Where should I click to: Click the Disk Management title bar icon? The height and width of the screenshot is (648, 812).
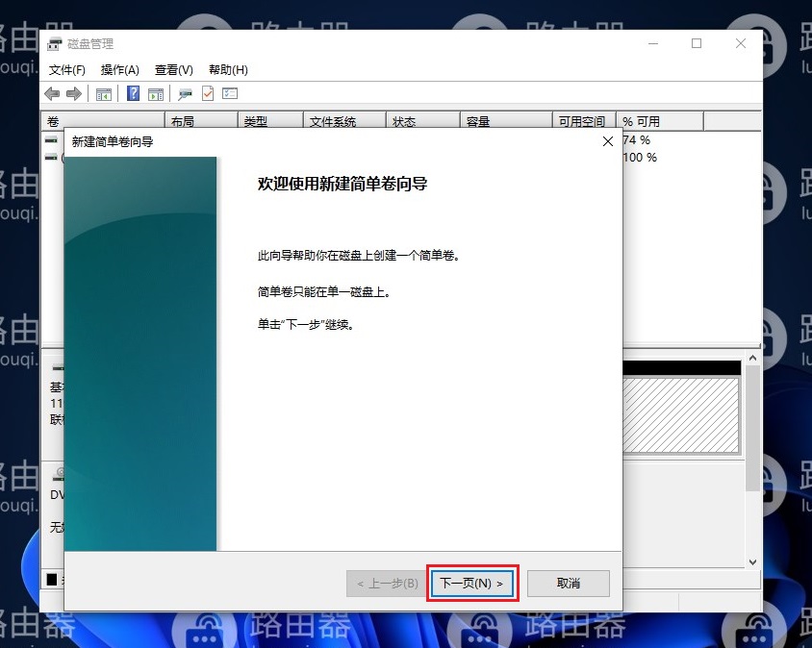[55, 44]
